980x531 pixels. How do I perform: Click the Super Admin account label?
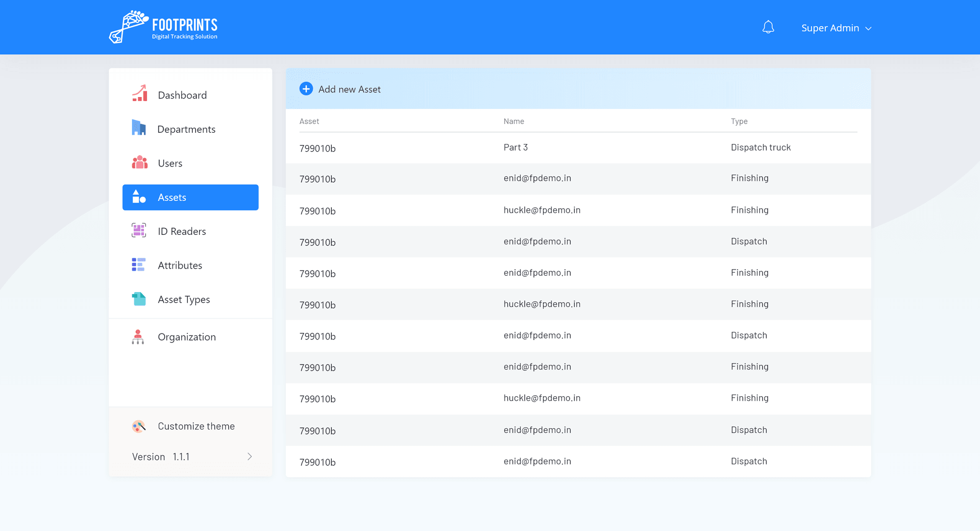pyautogui.click(x=830, y=28)
